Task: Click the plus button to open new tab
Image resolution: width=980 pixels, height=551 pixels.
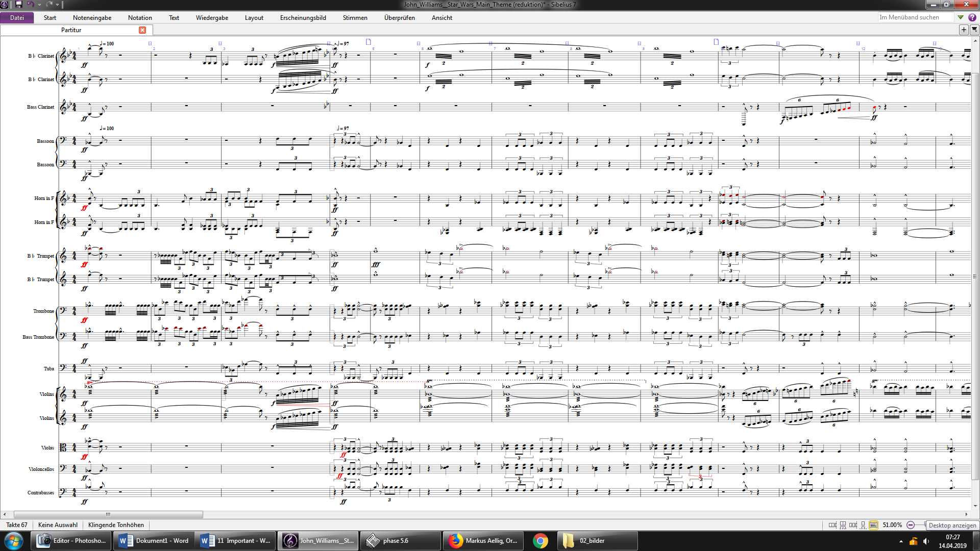Action: pos(964,30)
